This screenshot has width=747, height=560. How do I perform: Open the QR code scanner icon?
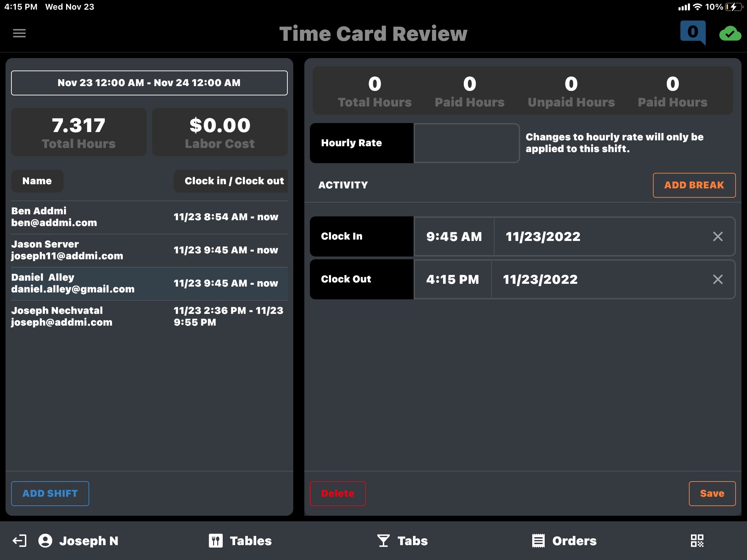point(697,541)
